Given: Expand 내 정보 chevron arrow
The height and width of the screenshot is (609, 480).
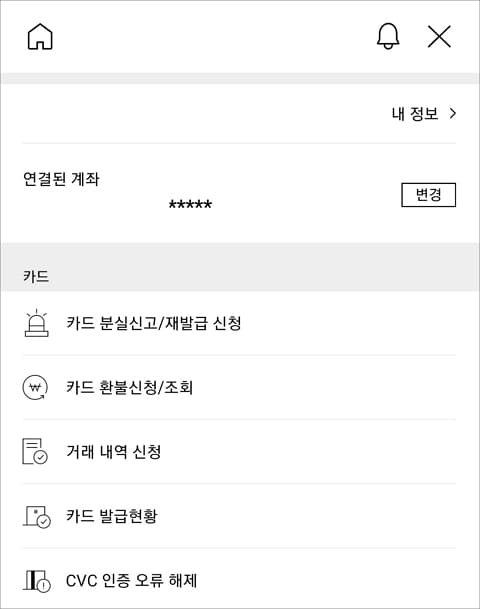Looking at the screenshot, I should (452, 113).
